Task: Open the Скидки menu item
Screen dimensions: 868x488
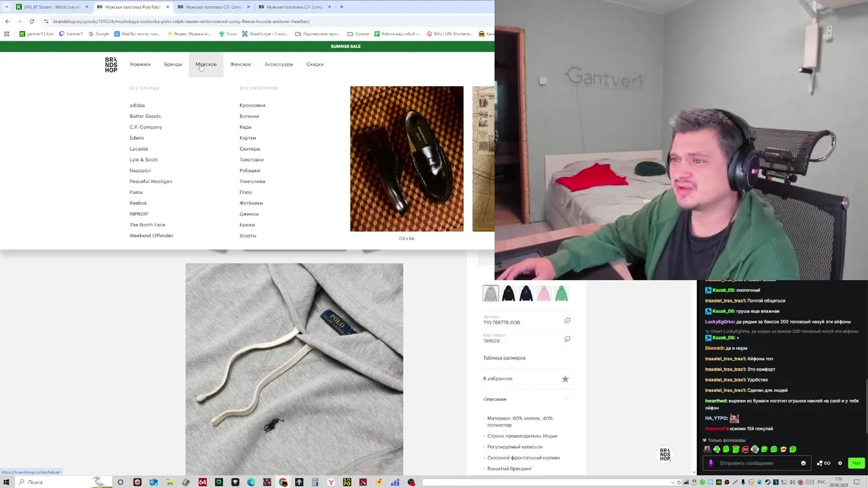Action: tap(315, 64)
